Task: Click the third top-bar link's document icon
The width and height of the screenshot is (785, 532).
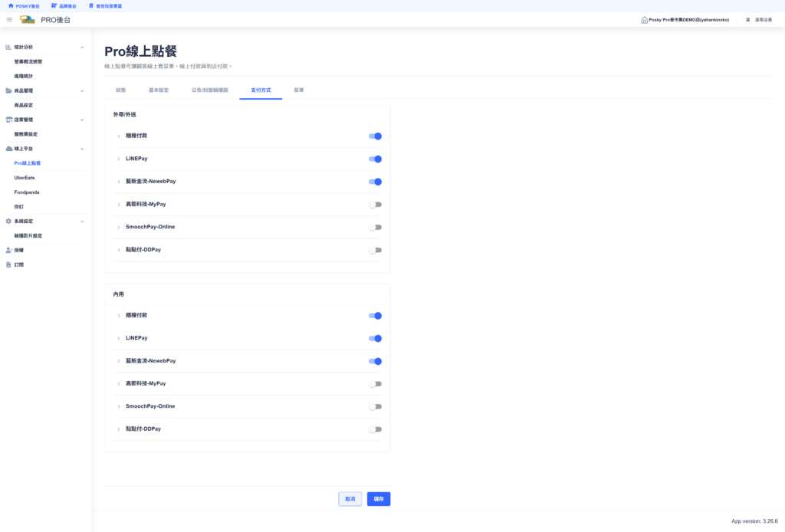Action: coord(91,6)
